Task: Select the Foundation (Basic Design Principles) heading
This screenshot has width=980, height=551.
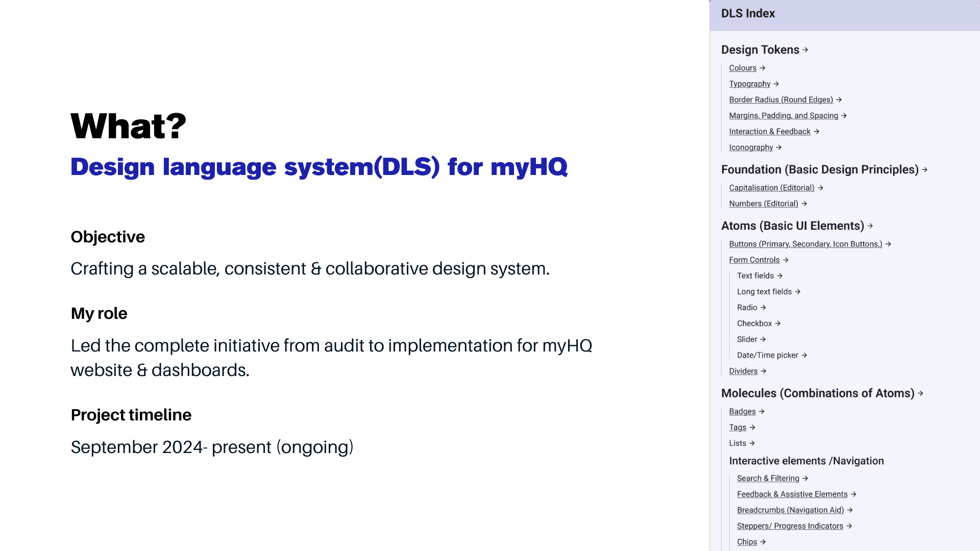Action: pyautogui.click(x=819, y=169)
